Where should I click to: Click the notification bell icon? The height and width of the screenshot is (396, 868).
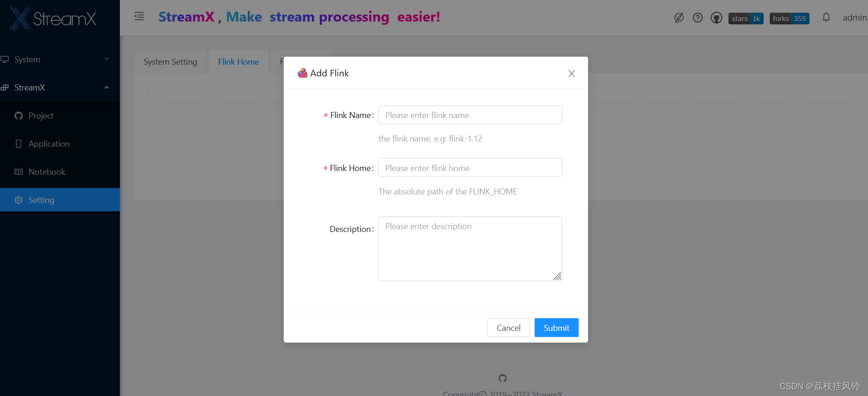(826, 17)
